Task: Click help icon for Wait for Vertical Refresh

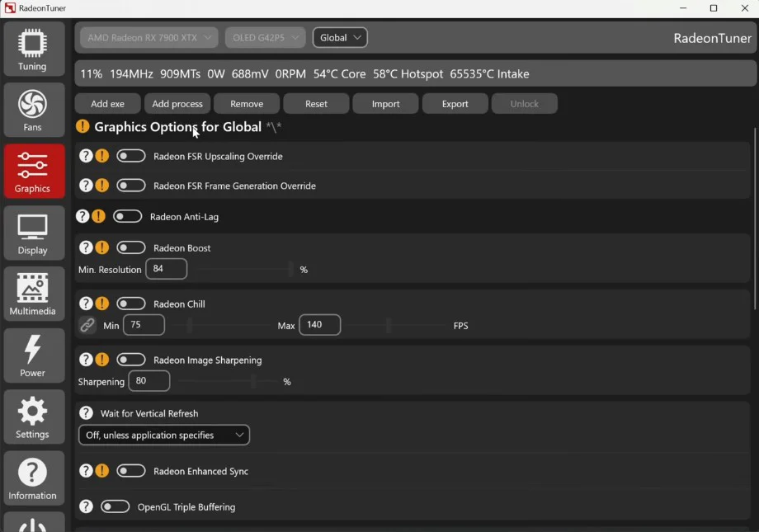Action: coord(86,413)
